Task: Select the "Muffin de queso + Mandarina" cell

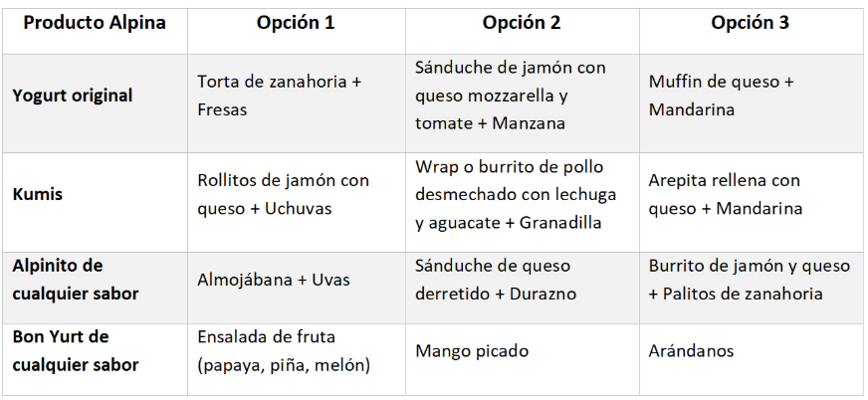Action: tap(721, 96)
